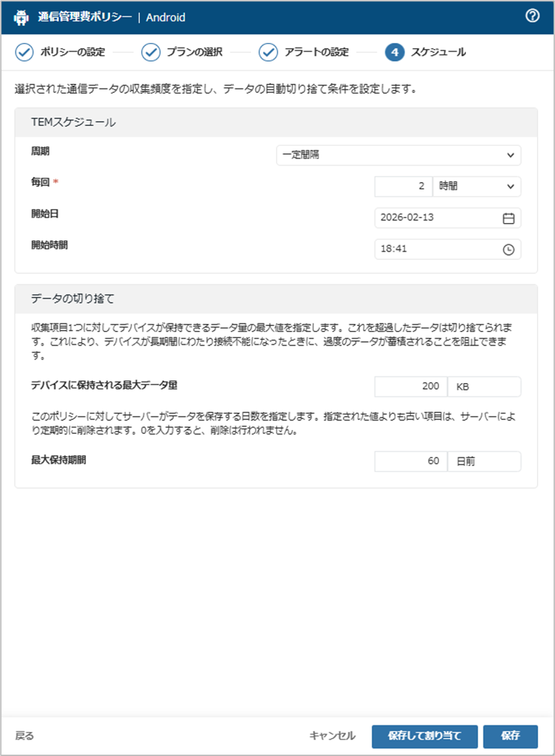The width and height of the screenshot is (555, 756).
Task: Focus the 開始時間 time field
Action: pyautogui.click(x=447, y=249)
